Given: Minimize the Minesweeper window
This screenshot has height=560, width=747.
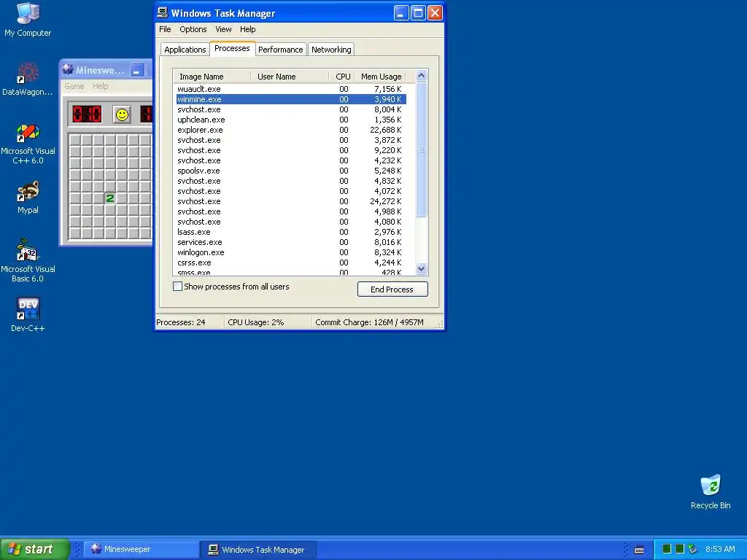Looking at the screenshot, I should [x=136, y=71].
